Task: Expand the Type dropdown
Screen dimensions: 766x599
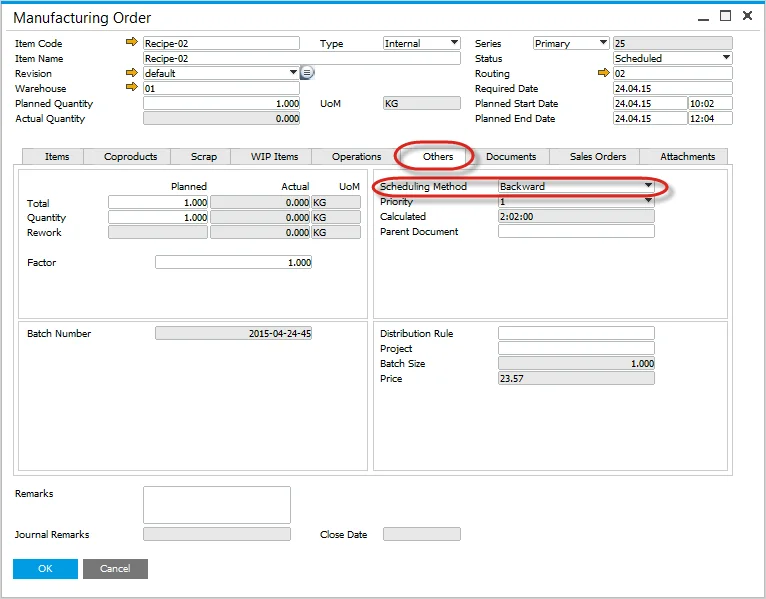Action: tap(454, 43)
